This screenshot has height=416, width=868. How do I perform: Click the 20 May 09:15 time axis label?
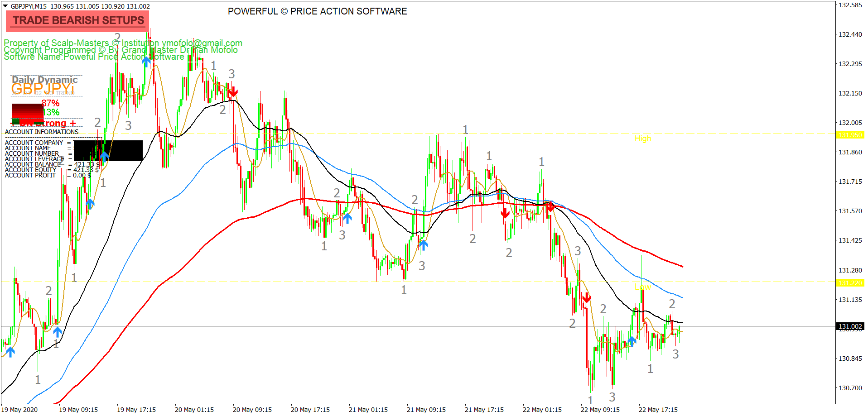(x=252, y=410)
